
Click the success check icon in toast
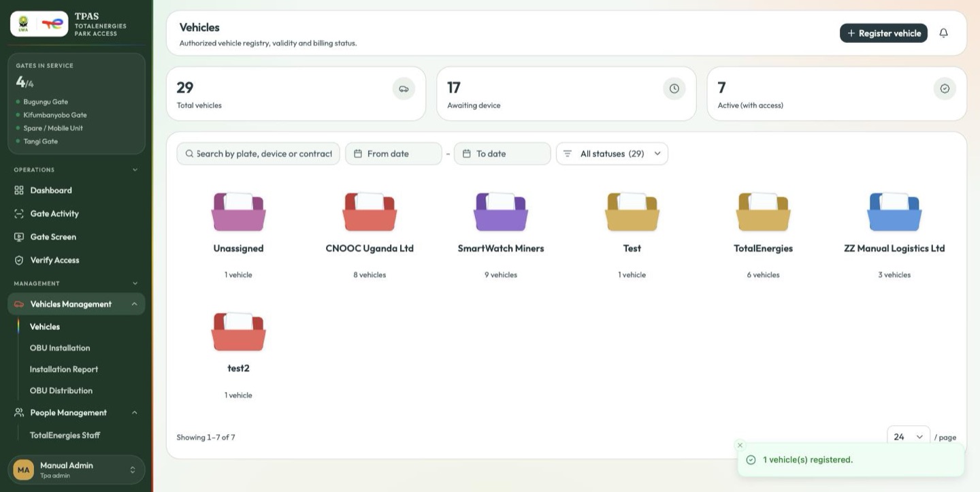[x=751, y=460]
